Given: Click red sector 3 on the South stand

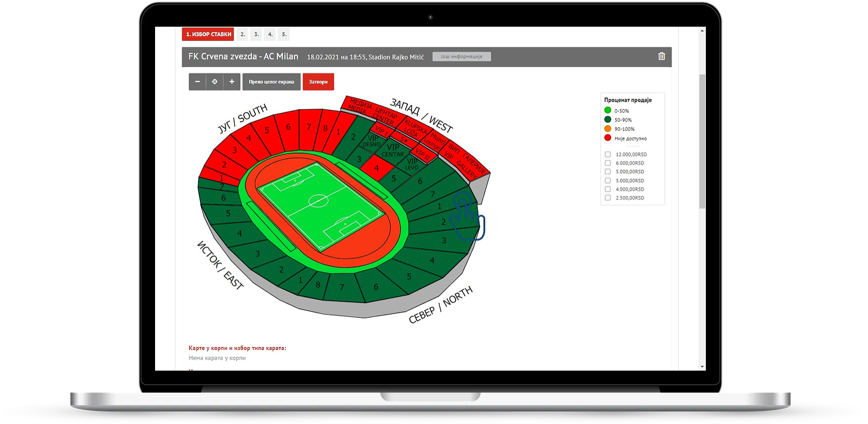Looking at the screenshot, I should tap(234, 150).
